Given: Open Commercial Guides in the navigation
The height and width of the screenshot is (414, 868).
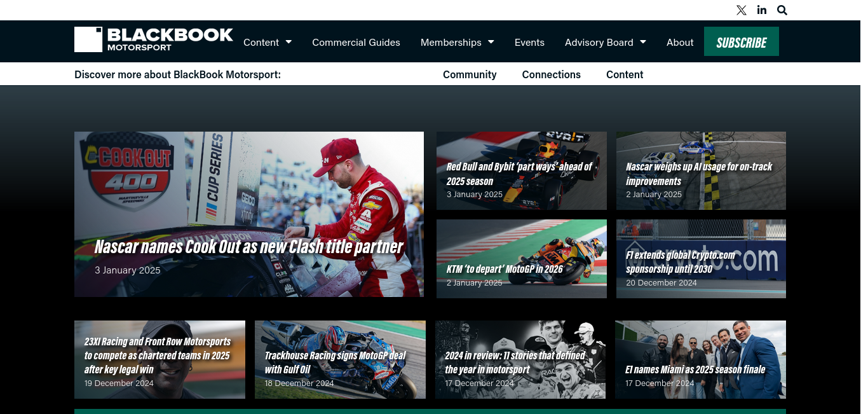Looking at the screenshot, I should point(356,42).
